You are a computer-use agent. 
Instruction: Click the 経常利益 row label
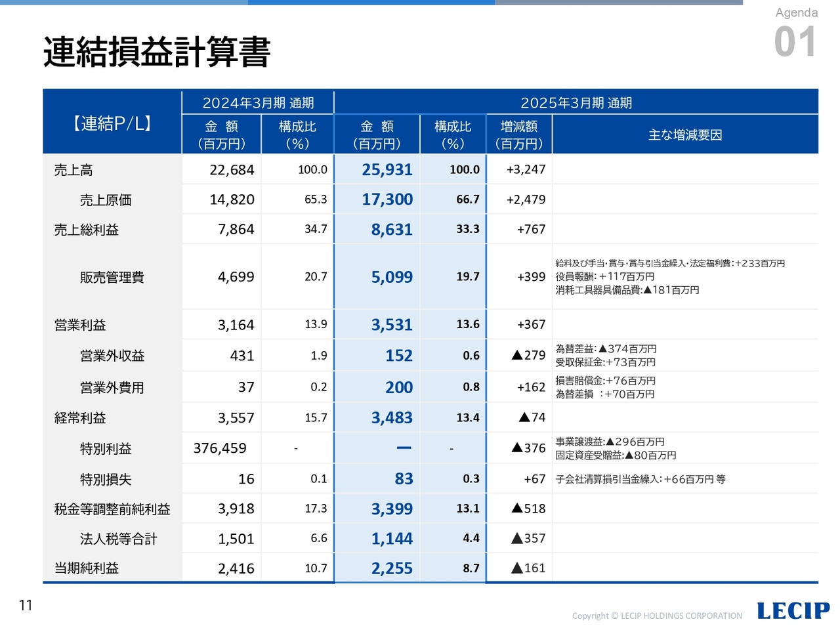(x=80, y=418)
